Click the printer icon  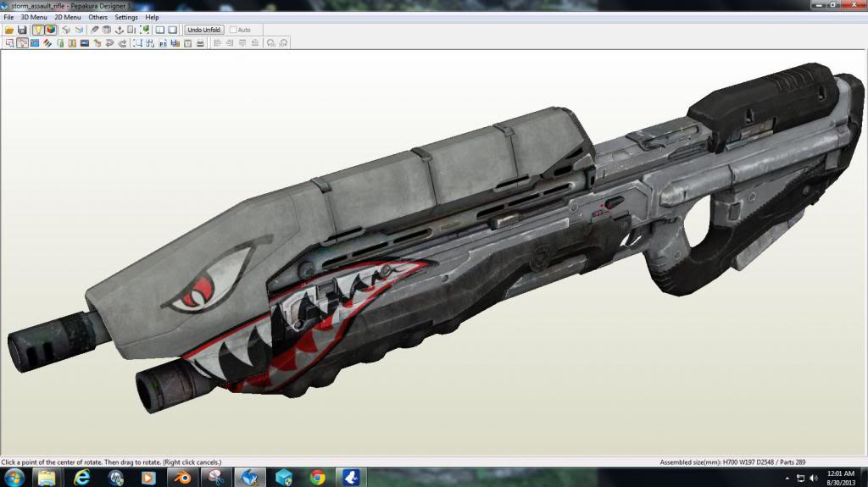(x=200, y=43)
